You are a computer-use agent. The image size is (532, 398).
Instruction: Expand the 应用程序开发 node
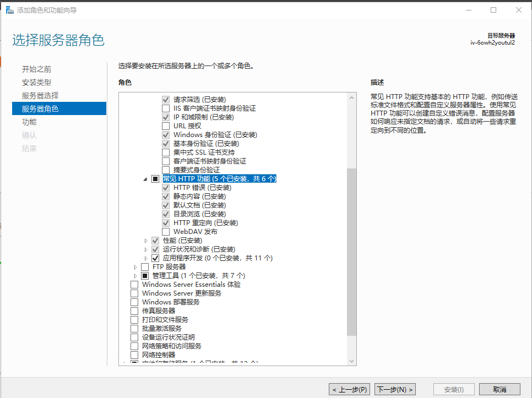pos(146,258)
